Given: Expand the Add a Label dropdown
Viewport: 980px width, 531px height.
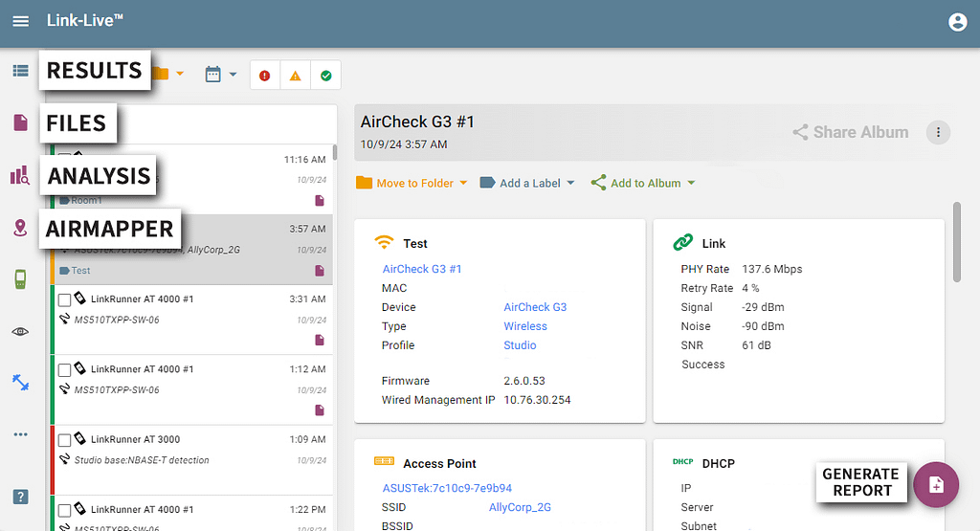Looking at the screenshot, I should pos(527,183).
